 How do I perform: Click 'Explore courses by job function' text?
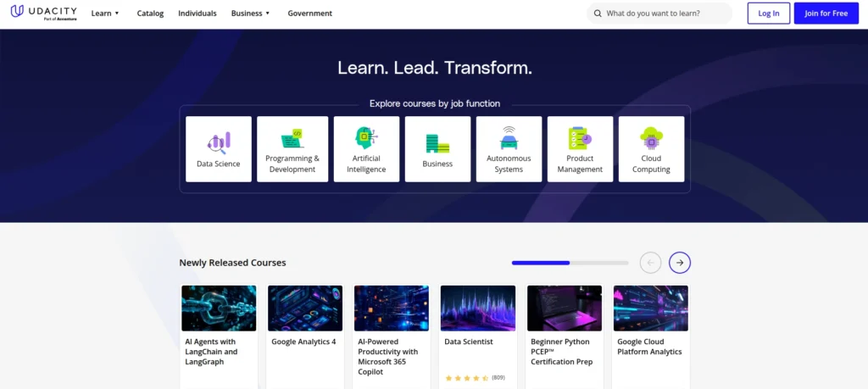pyautogui.click(x=435, y=103)
